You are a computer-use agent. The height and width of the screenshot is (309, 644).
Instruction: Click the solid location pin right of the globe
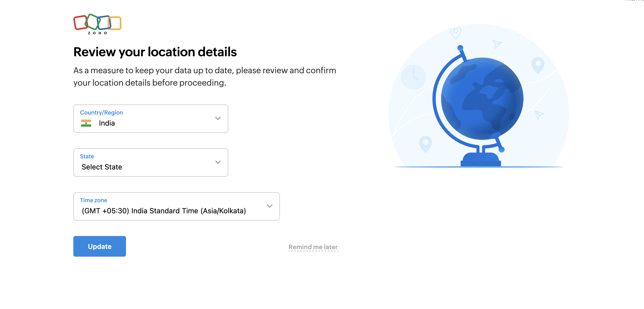(538, 65)
